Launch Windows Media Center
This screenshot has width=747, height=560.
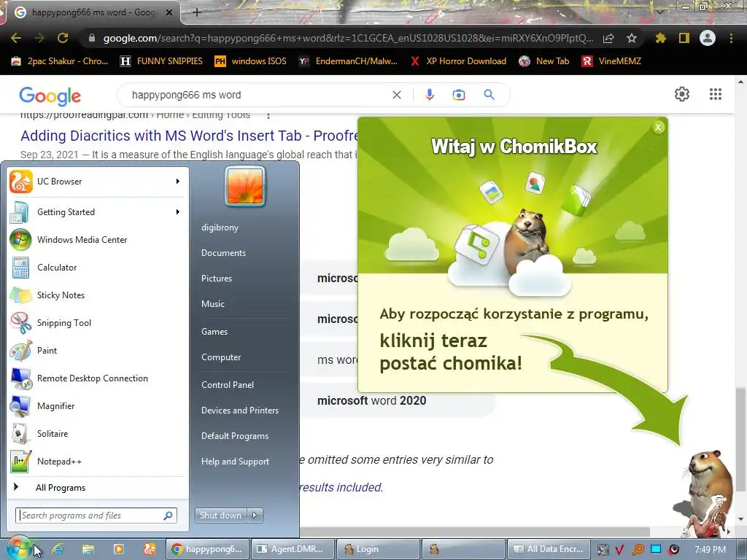(96, 239)
